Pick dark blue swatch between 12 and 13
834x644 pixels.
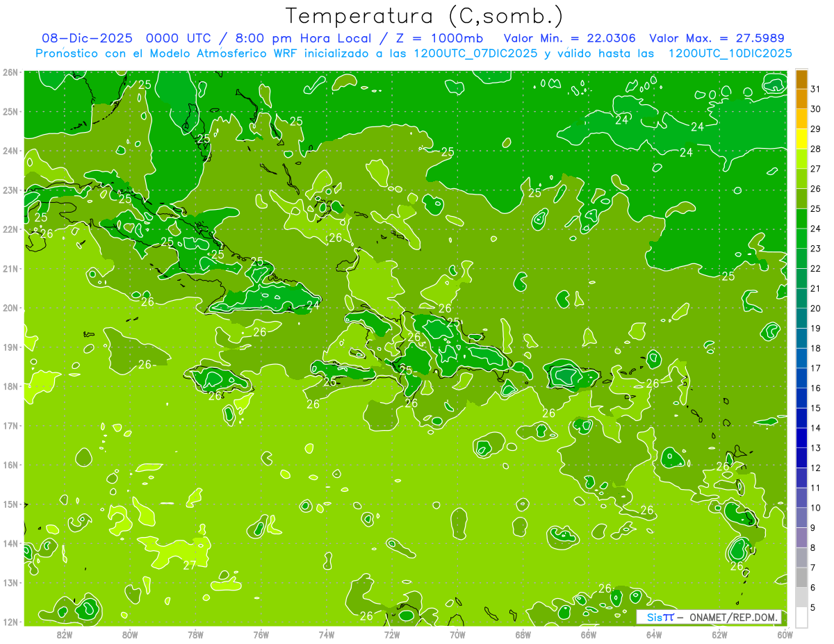pyautogui.click(x=801, y=458)
